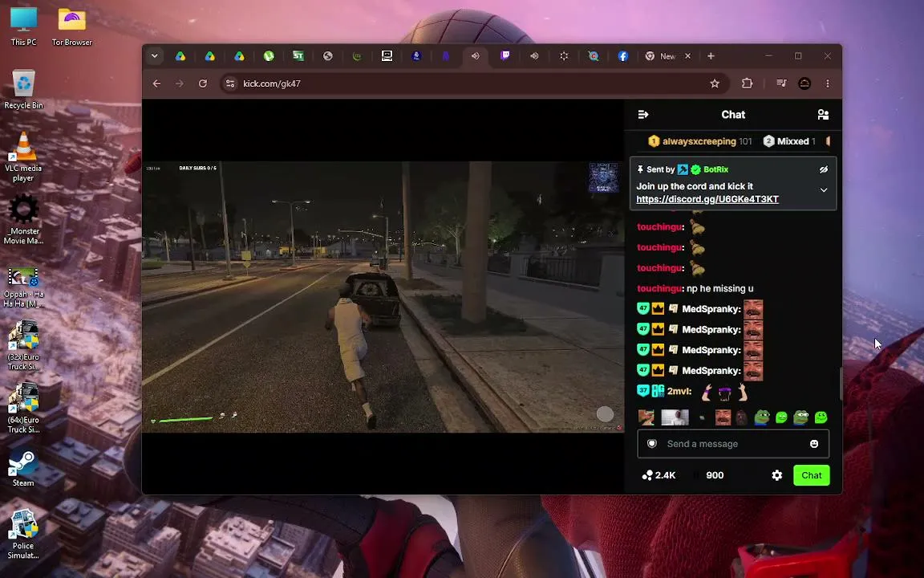Open the browser profile avatar

[804, 83]
